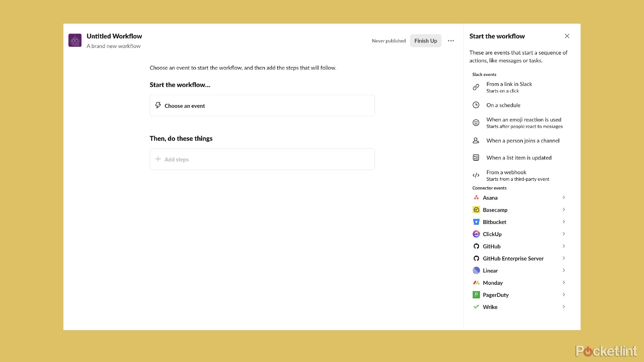Click Starts after people react to messages
The width and height of the screenshot is (644, 362).
[525, 126]
